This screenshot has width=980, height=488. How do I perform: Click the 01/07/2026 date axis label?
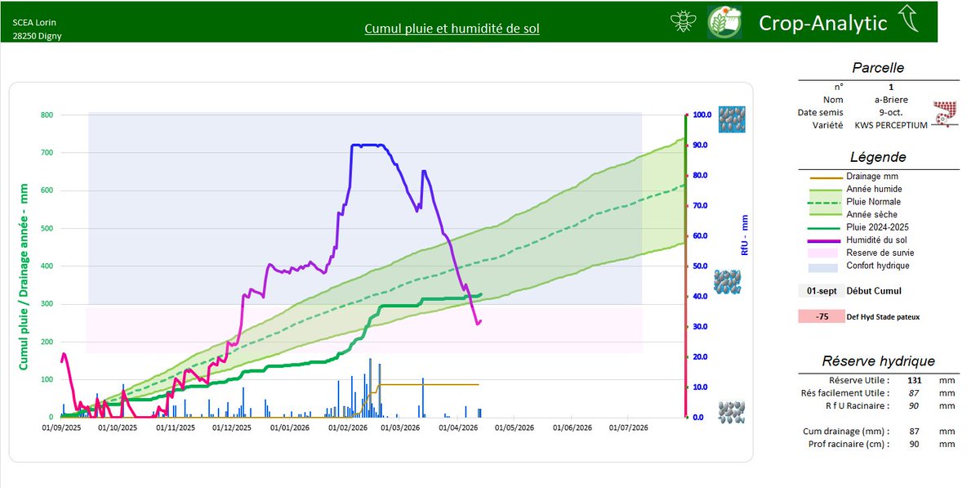point(629,427)
